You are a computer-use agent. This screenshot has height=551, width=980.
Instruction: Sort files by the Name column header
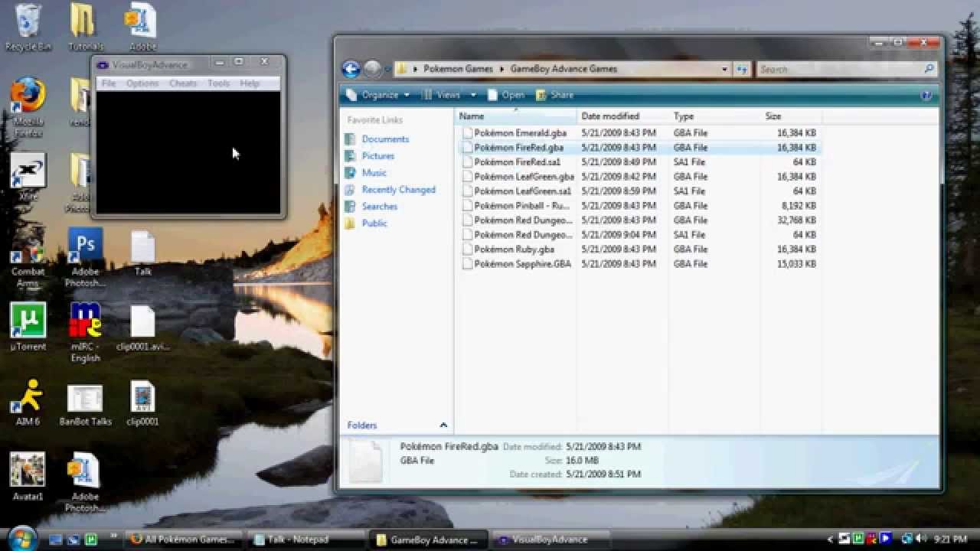tap(516, 116)
